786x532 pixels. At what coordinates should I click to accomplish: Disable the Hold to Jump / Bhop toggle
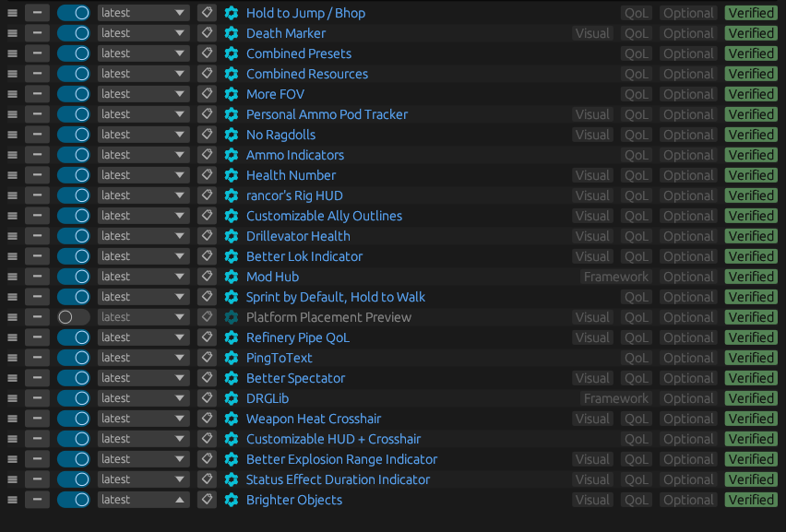click(x=73, y=13)
